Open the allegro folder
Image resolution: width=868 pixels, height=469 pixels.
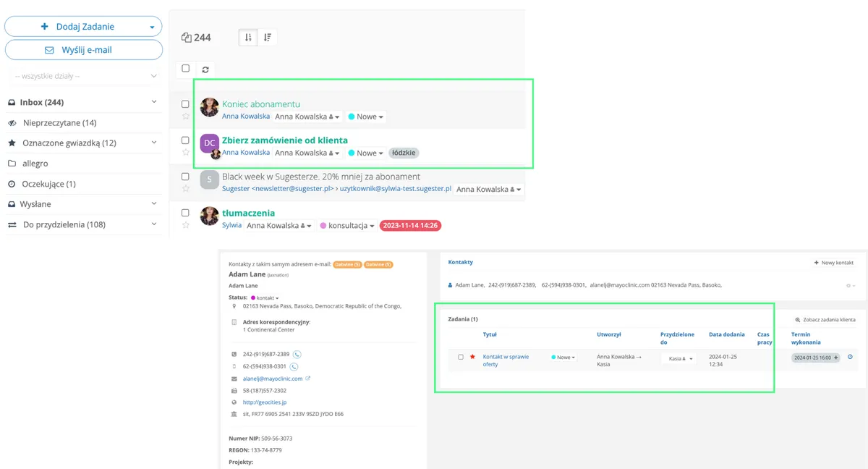pyautogui.click(x=35, y=164)
